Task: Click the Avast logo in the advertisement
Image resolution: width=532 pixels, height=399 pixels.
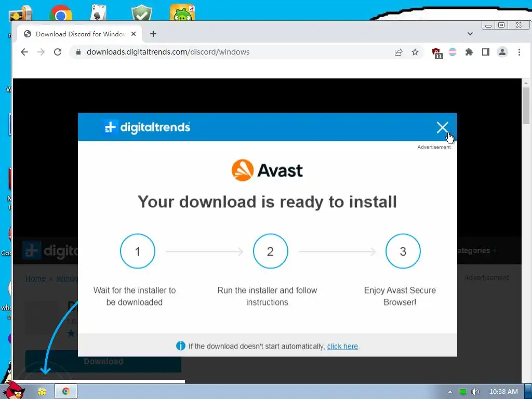Action: [267, 170]
